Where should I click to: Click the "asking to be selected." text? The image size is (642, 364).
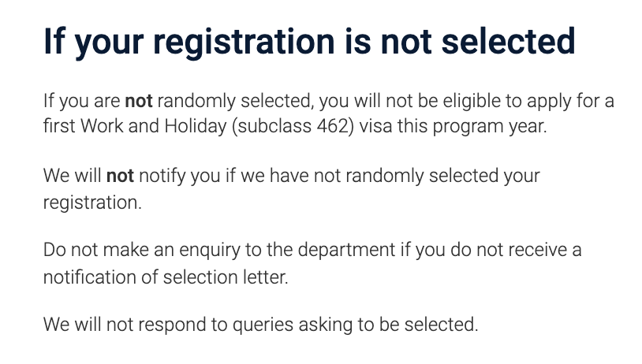388,325
